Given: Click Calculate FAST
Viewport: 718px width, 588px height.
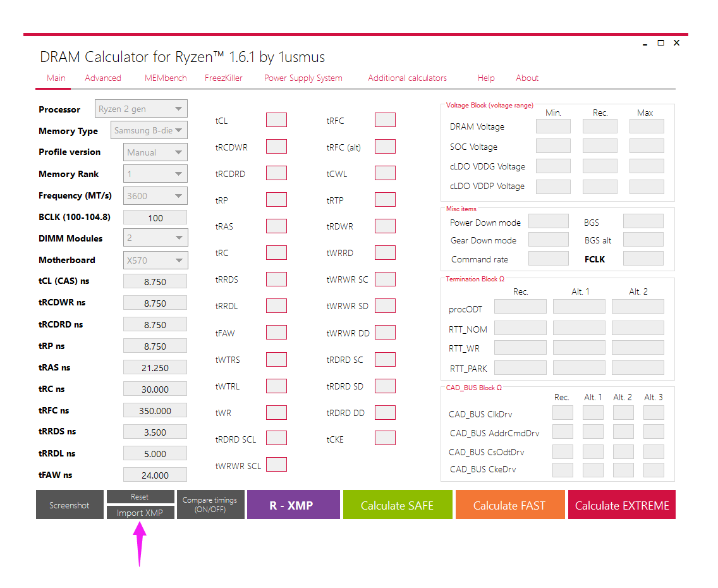Looking at the screenshot, I should point(509,505).
